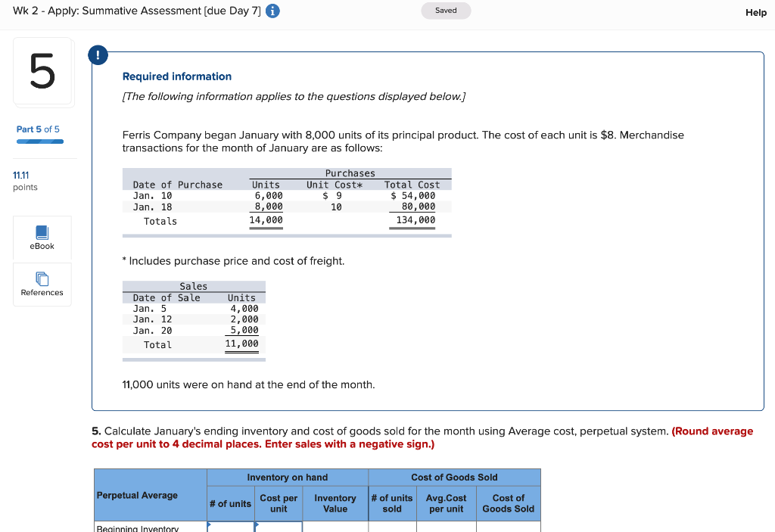
Task: Click the Avg.Cost per unit cell
Action: click(446, 528)
